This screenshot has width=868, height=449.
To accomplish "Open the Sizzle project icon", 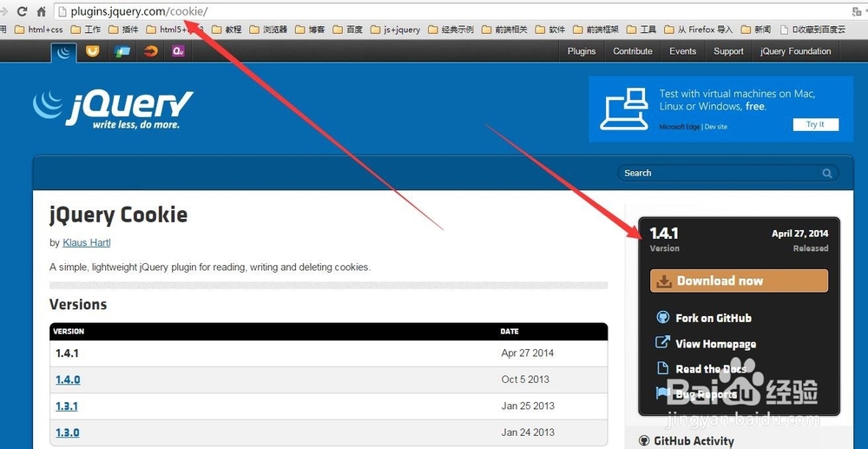I will point(150,51).
